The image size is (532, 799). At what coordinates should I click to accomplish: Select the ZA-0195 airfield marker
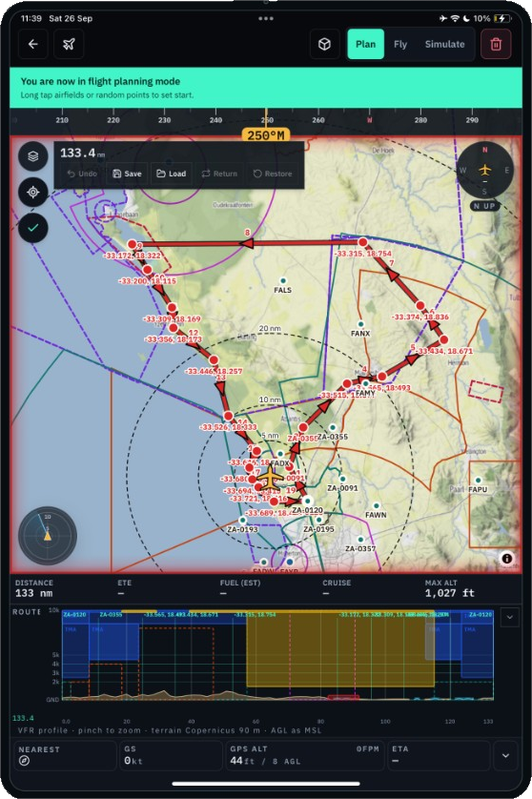[x=318, y=520]
